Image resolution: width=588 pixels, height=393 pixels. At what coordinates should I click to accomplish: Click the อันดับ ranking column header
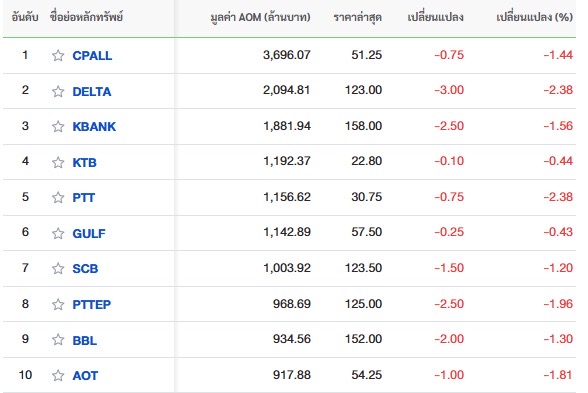[25, 17]
